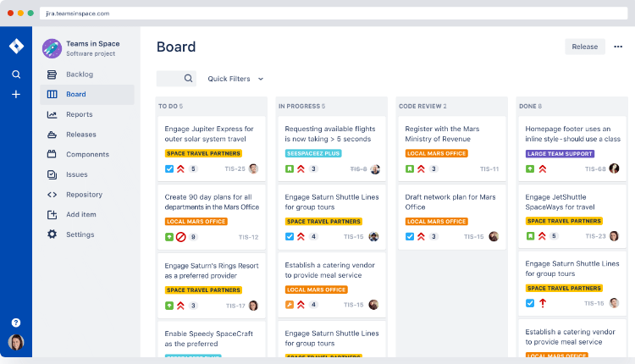Click the blocker icon on TIS-12 card

tap(180, 237)
